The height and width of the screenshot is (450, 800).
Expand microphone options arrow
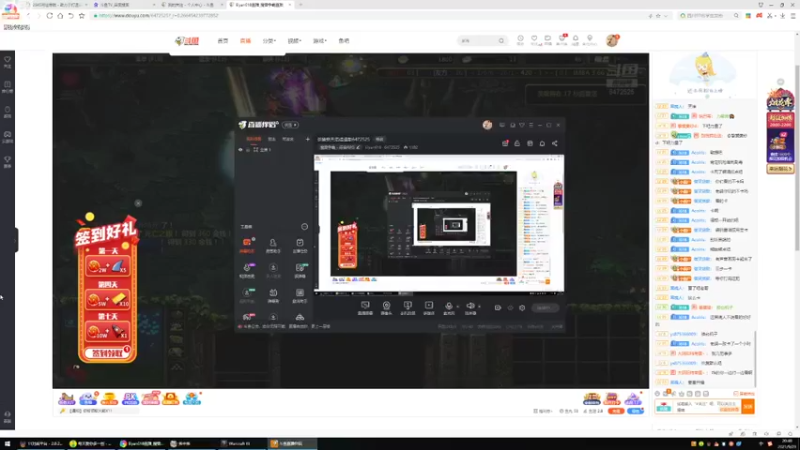pos(457,307)
